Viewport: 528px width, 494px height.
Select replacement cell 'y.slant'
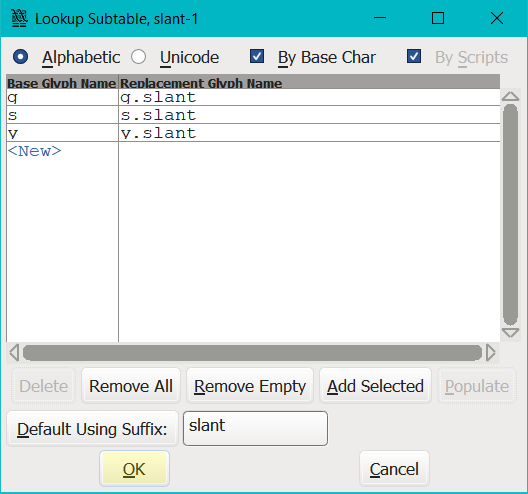[x=309, y=133]
